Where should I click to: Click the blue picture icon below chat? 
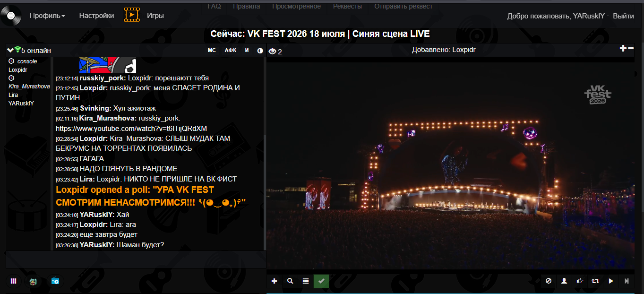click(x=55, y=281)
